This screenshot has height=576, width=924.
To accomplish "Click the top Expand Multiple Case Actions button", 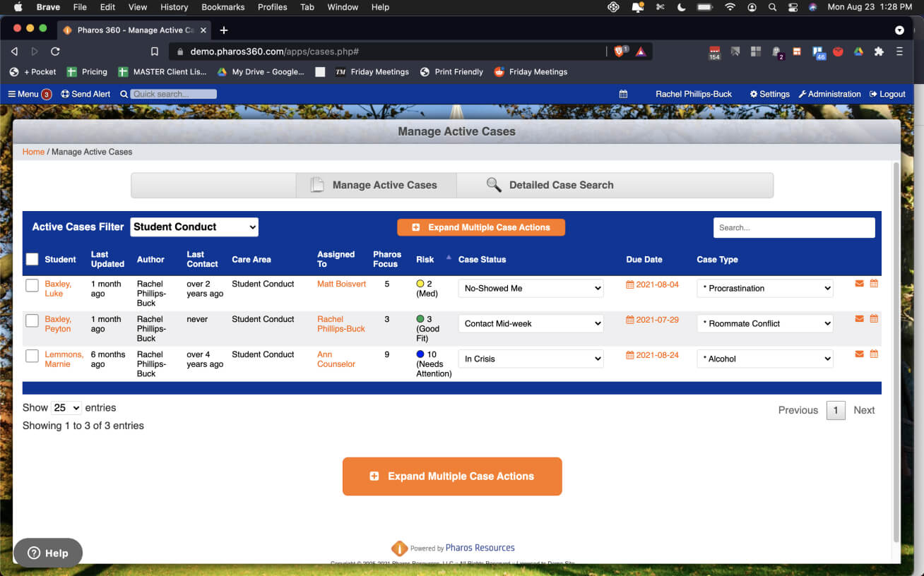I will pos(481,227).
